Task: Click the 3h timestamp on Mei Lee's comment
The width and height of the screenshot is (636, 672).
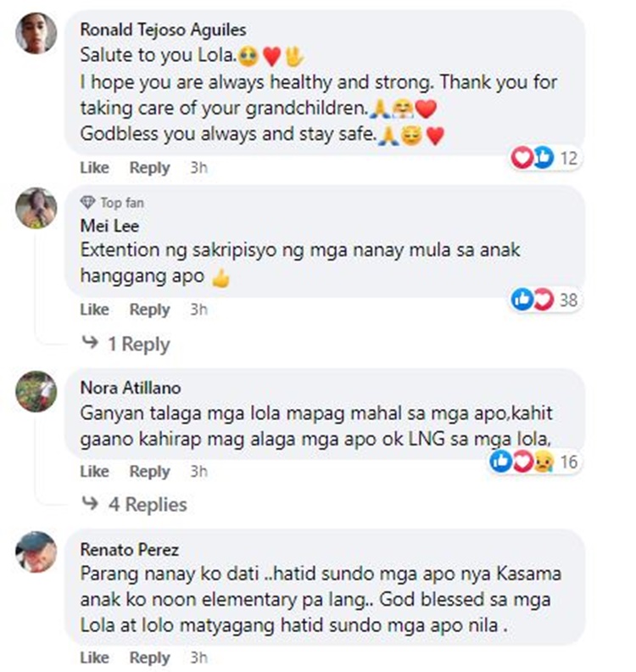Action: (199, 309)
